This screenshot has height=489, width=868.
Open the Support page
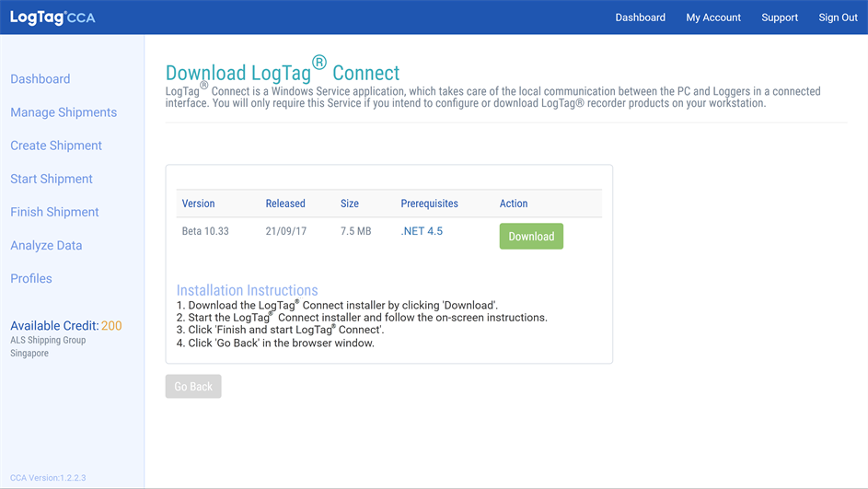780,17
